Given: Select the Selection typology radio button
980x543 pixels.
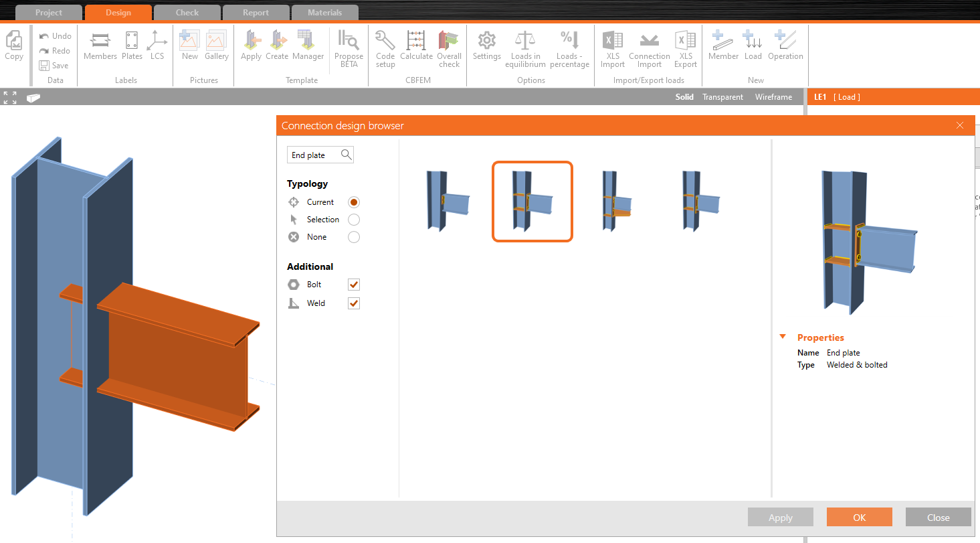Looking at the screenshot, I should click(x=354, y=220).
